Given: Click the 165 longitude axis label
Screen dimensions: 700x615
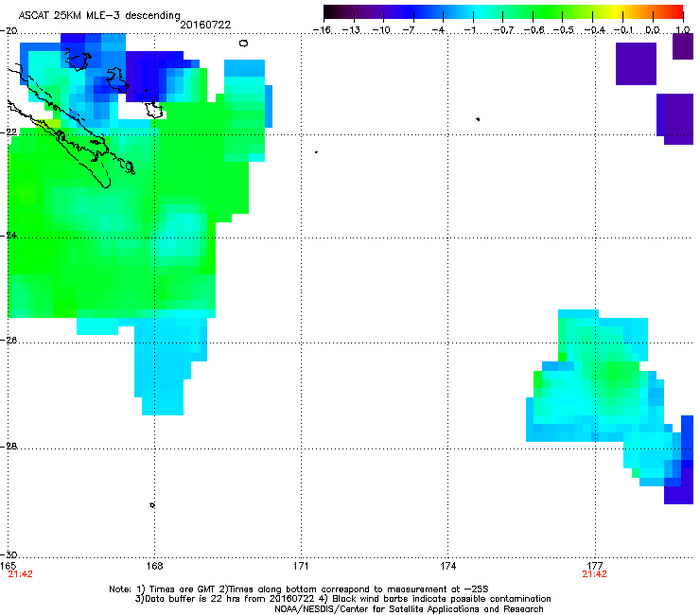Looking at the screenshot, I should (8, 567).
